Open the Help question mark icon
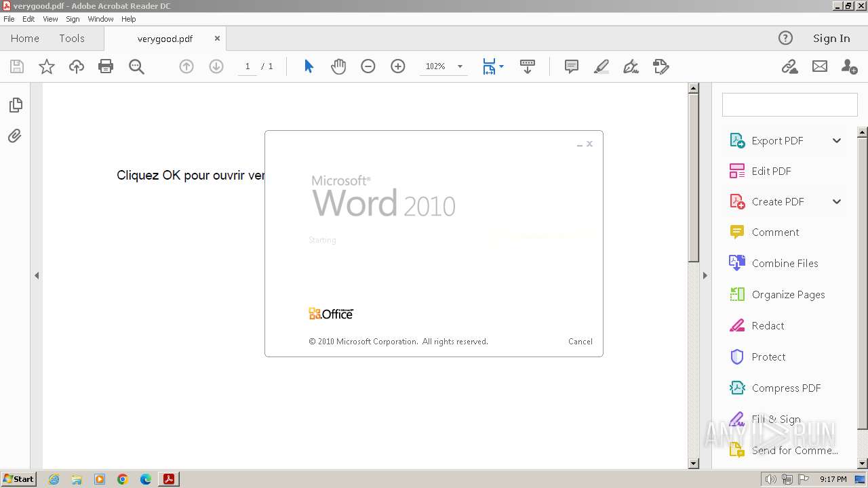This screenshot has width=868, height=488. pyautogui.click(x=785, y=39)
